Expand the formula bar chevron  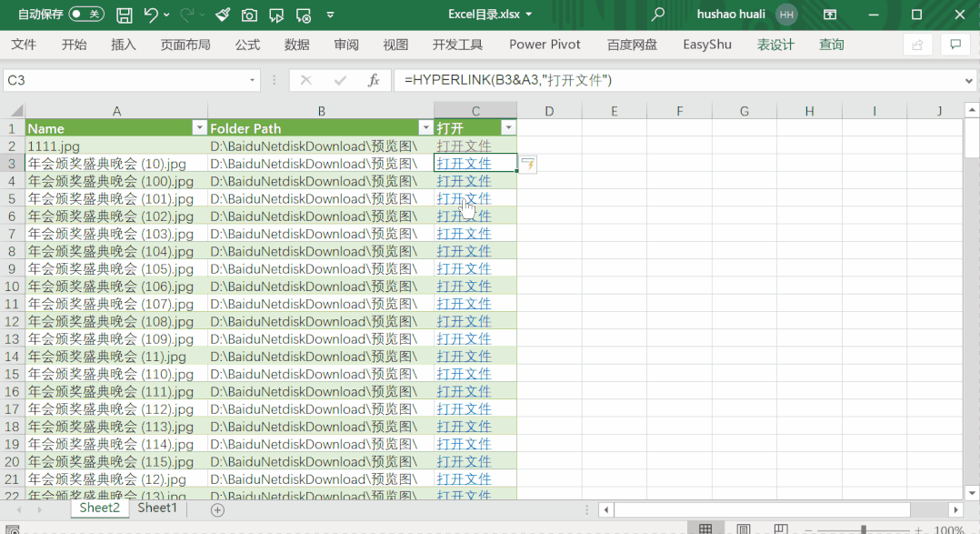tap(969, 80)
